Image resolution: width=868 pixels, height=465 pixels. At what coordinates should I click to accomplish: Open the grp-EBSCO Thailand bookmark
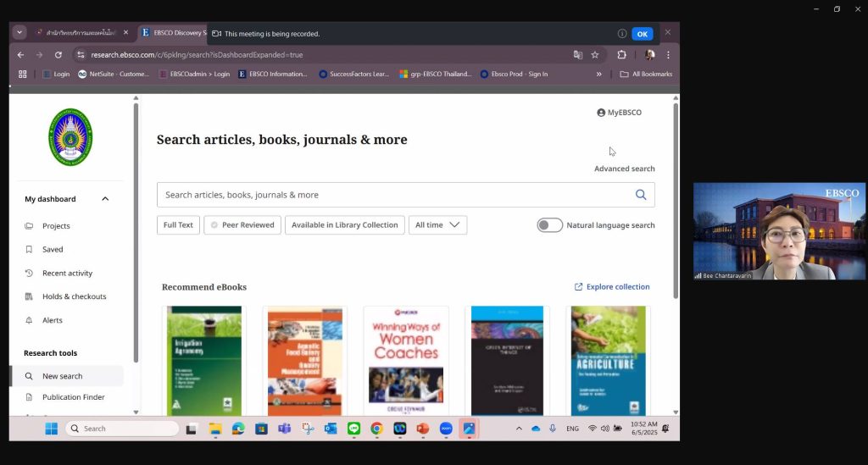coord(436,74)
